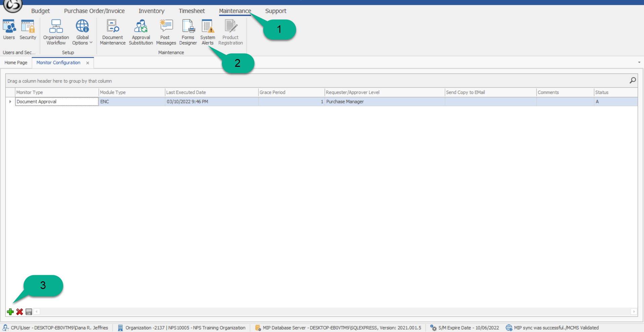Open tab list dropdown arrow at far right

[x=639, y=62]
